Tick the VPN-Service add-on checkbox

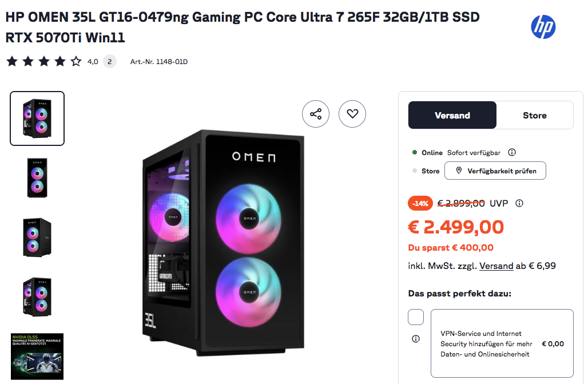[416, 317]
